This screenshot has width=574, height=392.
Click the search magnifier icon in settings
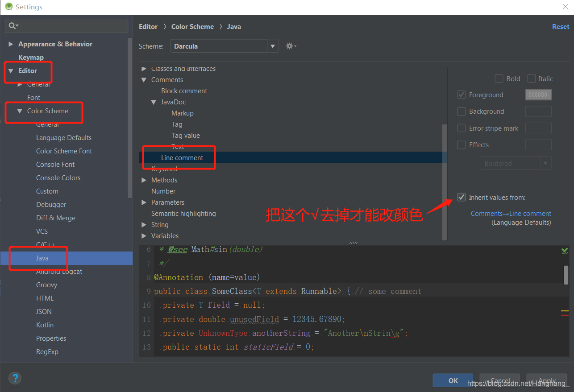13,26
